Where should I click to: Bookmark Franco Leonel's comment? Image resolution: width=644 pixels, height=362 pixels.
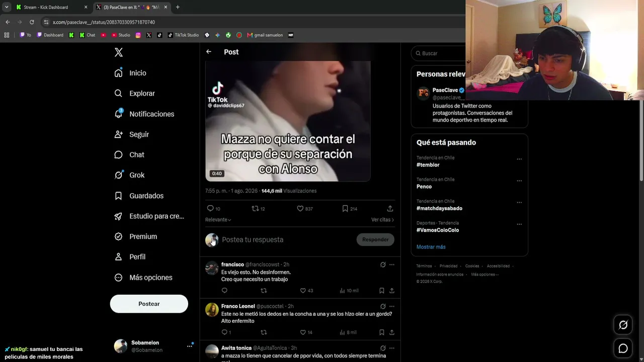(382, 332)
